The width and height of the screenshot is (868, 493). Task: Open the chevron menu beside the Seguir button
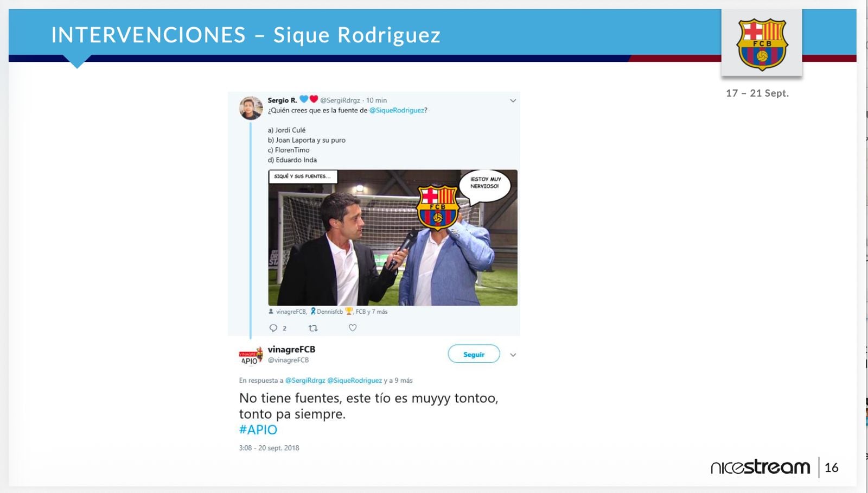click(x=513, y=355)
